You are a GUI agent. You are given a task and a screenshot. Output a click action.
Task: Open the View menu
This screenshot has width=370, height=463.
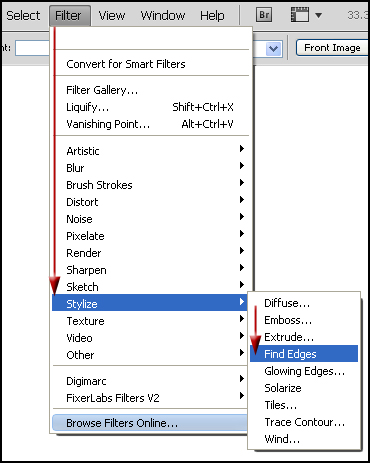click(112, 15)
